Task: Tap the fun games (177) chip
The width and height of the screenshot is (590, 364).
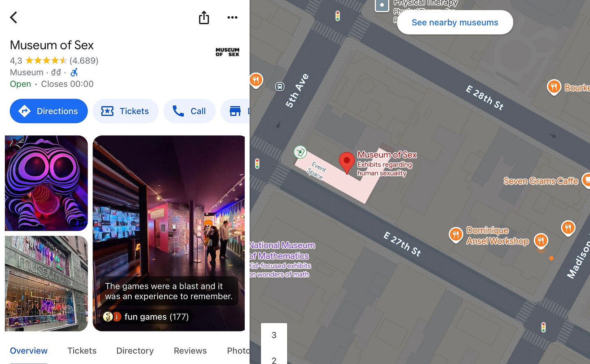Action: pyautogui.click(x=146, y=317)
